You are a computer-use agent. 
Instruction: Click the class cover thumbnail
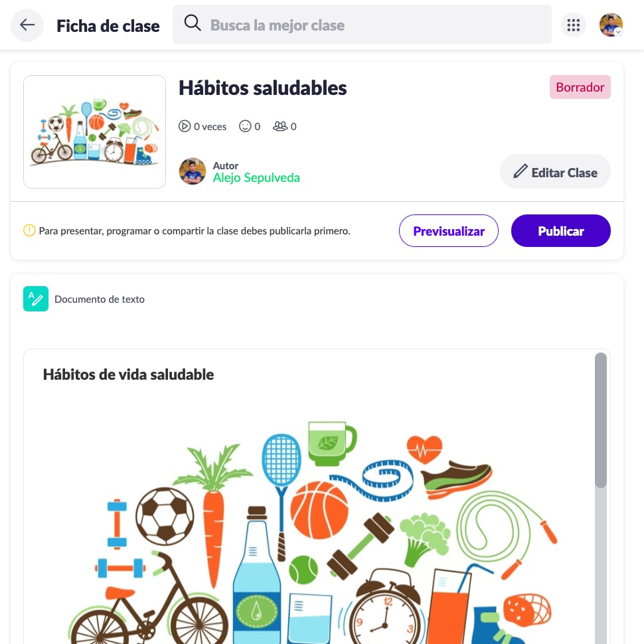(x=94, y=131)
